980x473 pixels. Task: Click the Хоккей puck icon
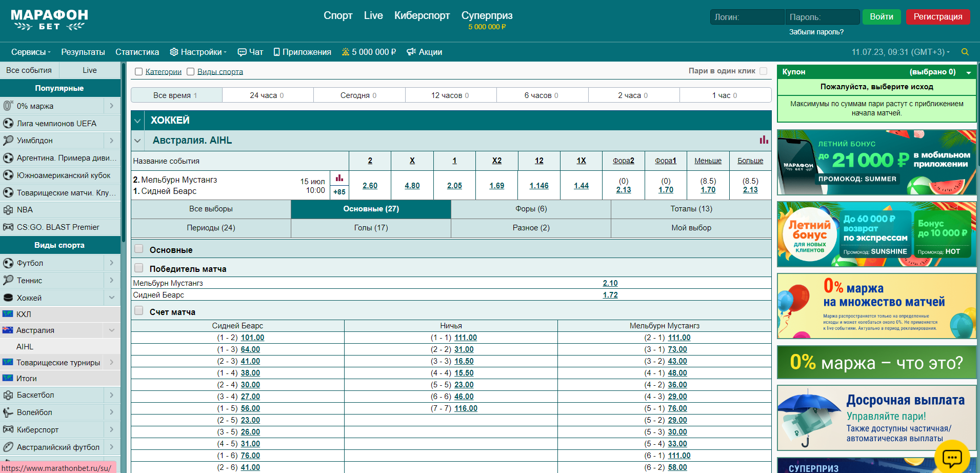(8, 298)
